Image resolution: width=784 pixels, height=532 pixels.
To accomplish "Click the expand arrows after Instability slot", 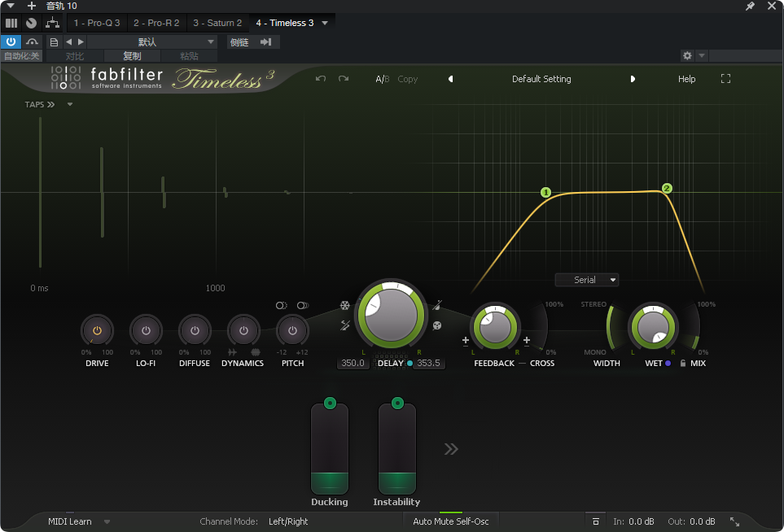I will [451, 449].
